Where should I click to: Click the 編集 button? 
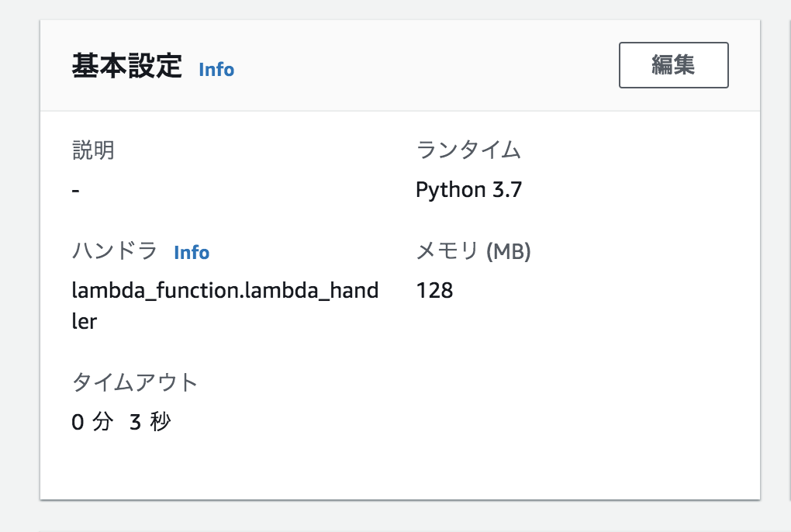[672, 65]
